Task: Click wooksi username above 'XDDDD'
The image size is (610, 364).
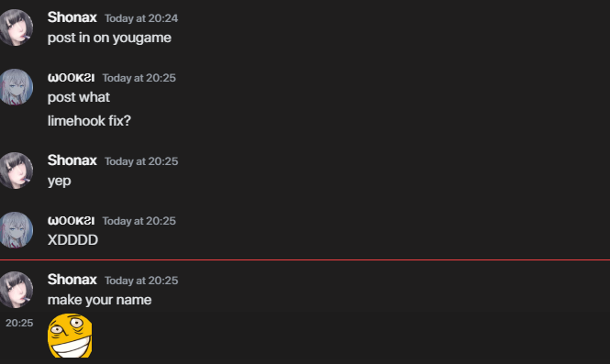Action: 71,221
